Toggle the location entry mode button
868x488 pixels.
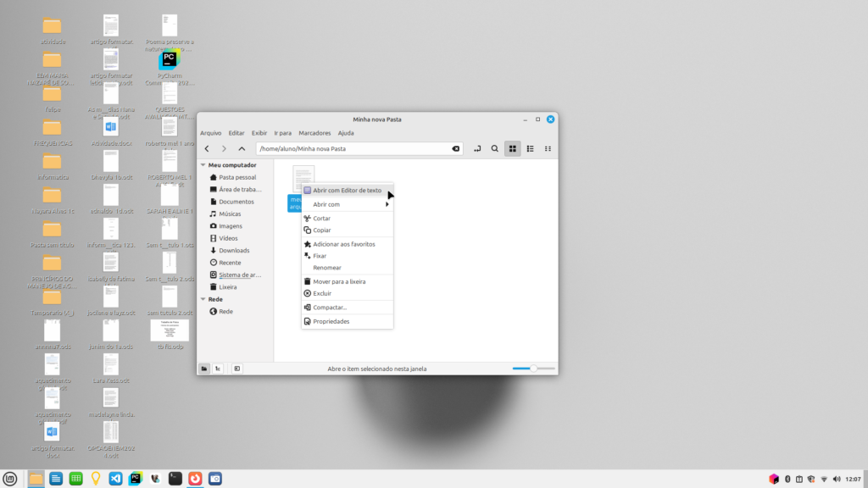tap(477, 149)
